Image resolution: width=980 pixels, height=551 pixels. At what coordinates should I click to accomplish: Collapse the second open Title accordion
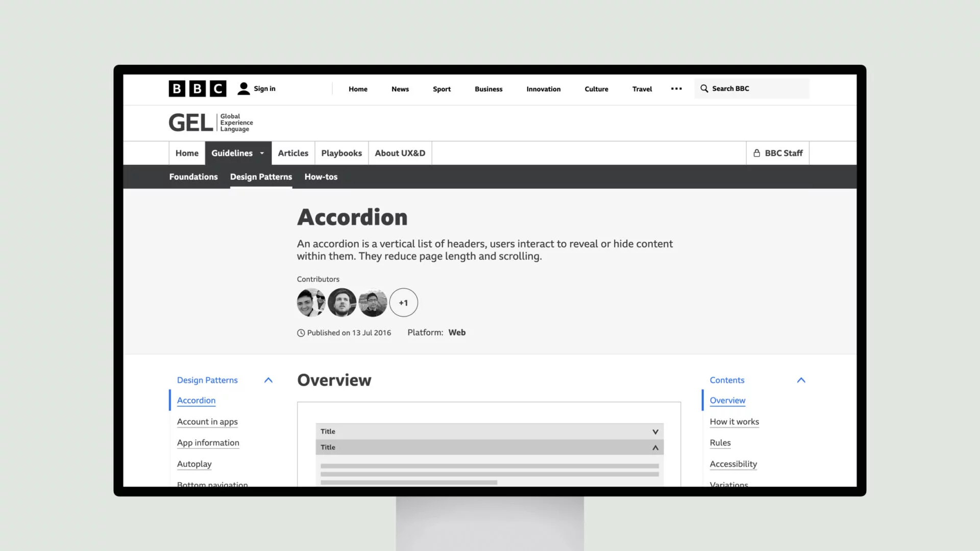[x=488, y=447]
